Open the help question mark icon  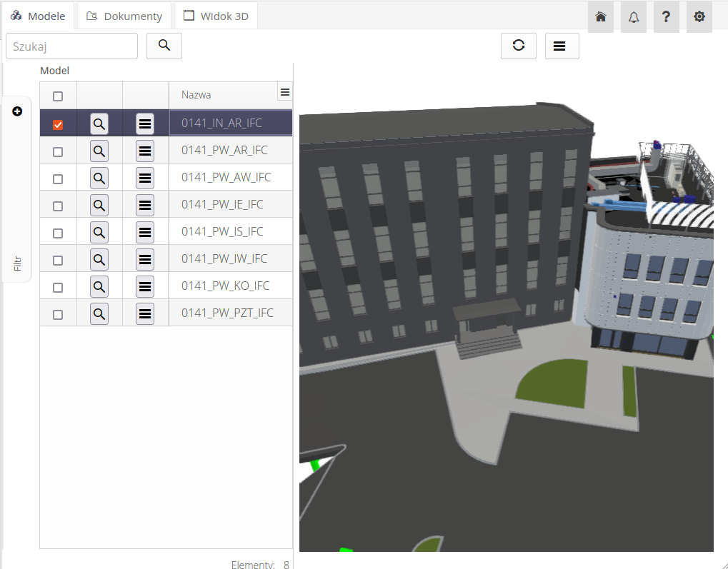[666, 16]
